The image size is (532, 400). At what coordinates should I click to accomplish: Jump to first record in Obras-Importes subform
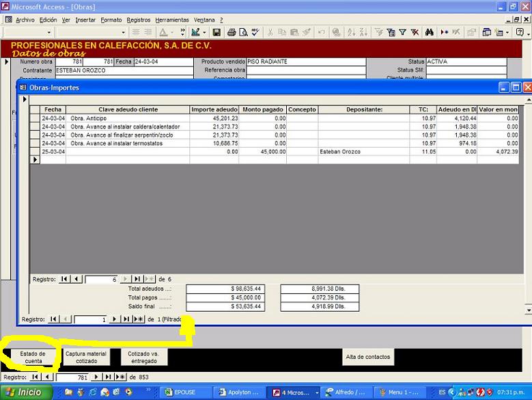click(64, 279)
